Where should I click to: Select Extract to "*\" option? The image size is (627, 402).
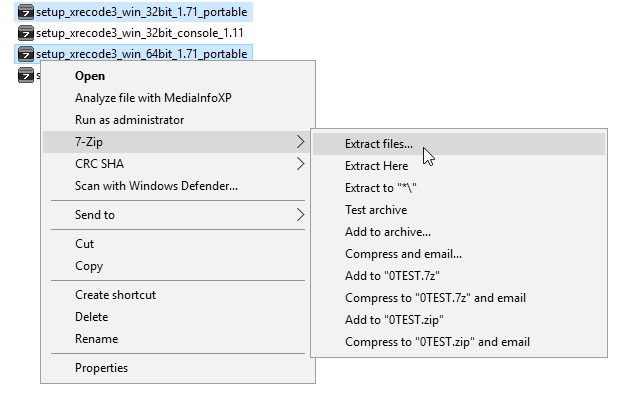[459, 188]
